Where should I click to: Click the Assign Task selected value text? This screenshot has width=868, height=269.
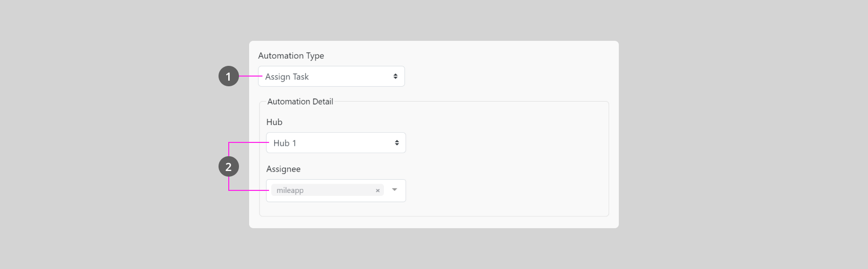pyautogui.click(x=287, y=77)
